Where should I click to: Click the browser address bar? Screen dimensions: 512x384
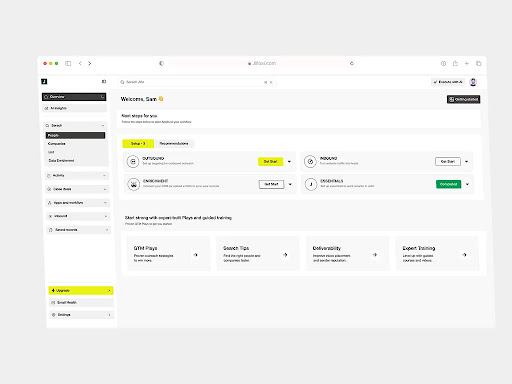tap(262, 63)
